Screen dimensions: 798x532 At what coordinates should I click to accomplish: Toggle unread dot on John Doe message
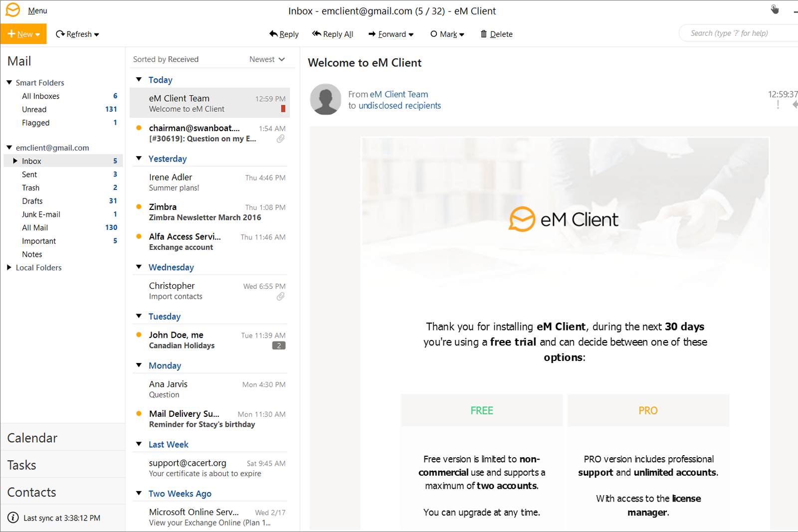coord(139,335)
